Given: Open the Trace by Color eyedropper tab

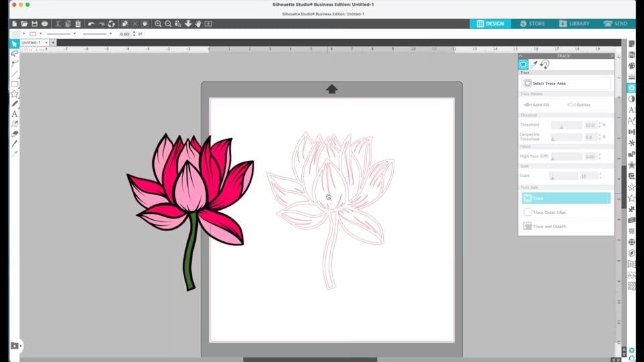Looking at the screenshot, I should pos(534,64).
